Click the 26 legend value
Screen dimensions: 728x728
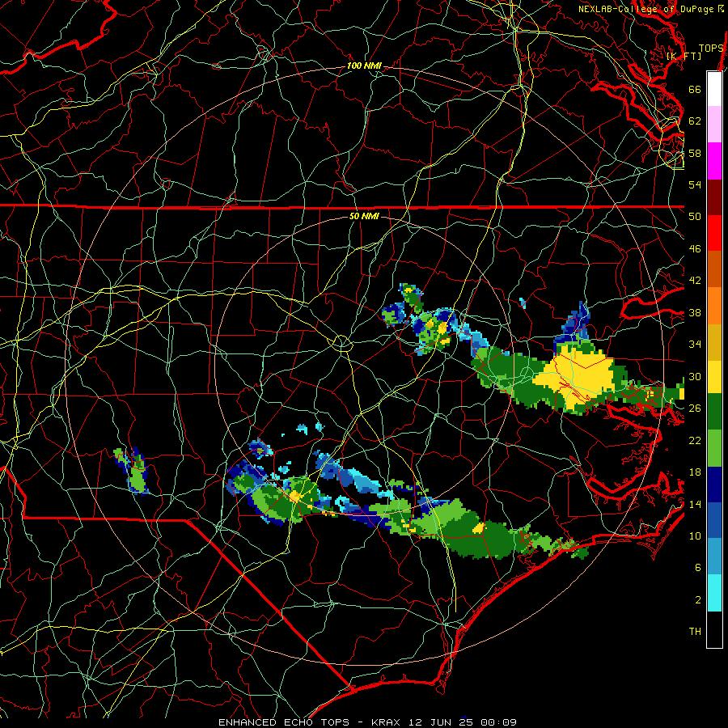695,408
